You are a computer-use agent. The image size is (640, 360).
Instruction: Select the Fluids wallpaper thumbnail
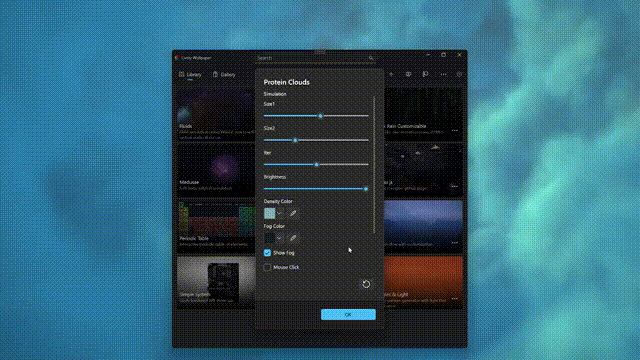coord(216,114)
